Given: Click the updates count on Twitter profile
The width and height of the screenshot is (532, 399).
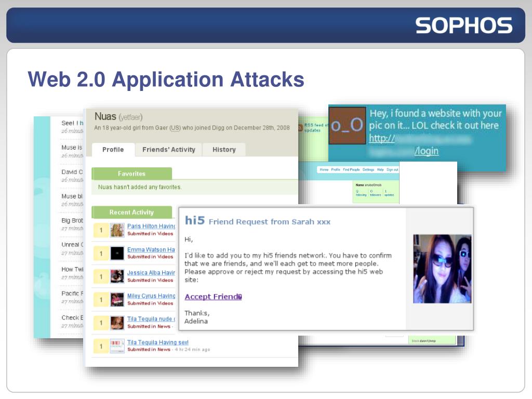Looking at the screenshot, I should (x=389, y=193).
